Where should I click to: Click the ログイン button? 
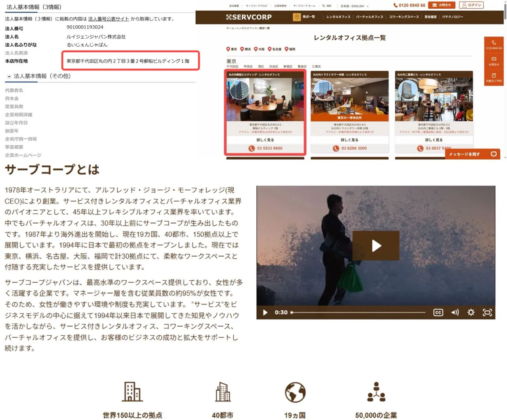471,5
